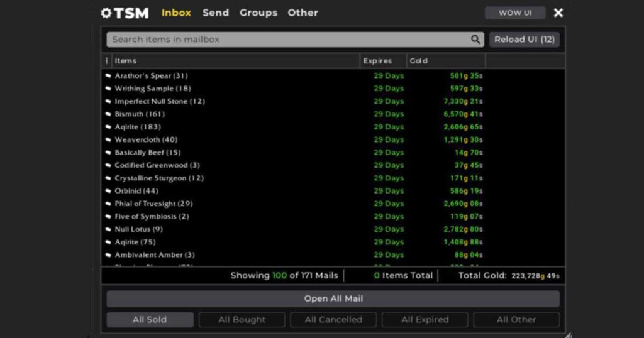Click mail icon next to Bismuth (161)
This screenshot has height=338, width=644.
point(108,114)
